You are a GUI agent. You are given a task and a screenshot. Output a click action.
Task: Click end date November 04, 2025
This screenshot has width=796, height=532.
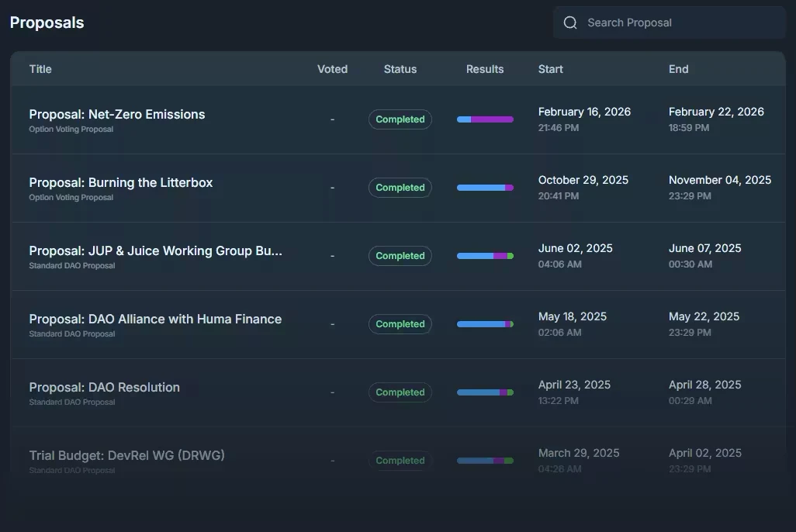click(720, 180)
